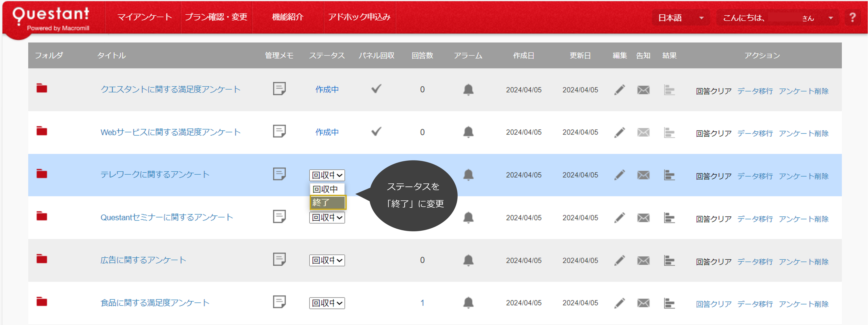Click the help question mark icon
This screenshot has width=868, height=325.
[853, 17]
